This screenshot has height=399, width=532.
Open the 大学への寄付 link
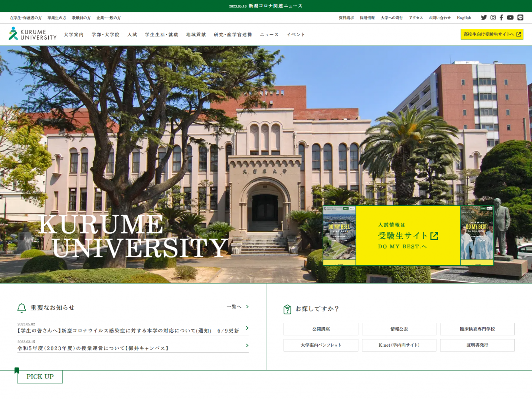tap(392, 18)
